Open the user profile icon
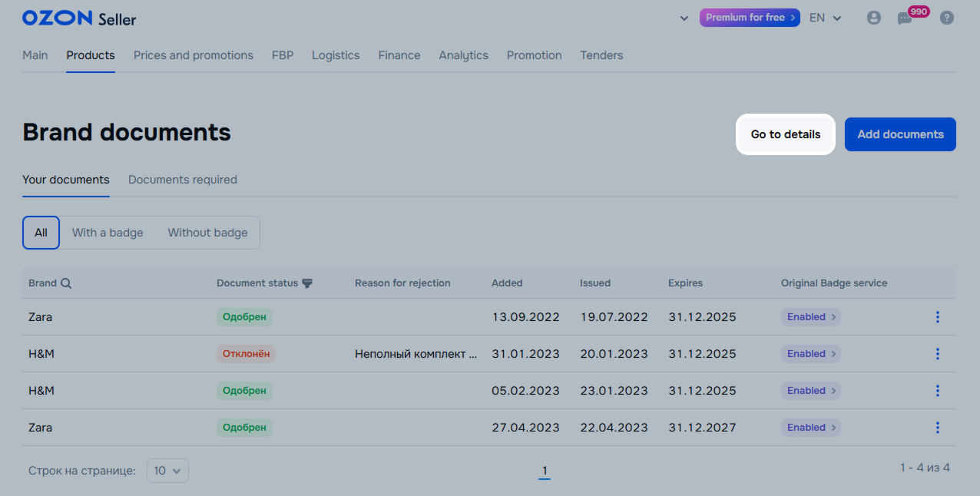 pos(874,18)
